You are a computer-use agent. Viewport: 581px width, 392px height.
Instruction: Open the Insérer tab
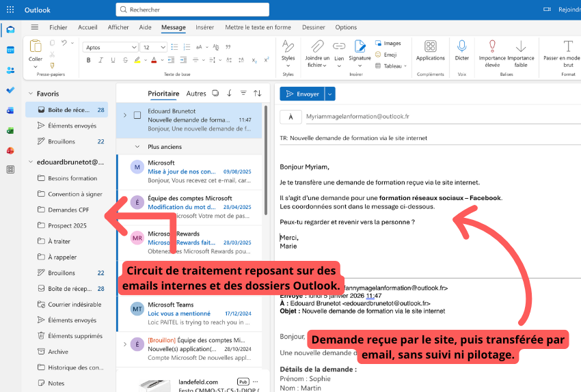pyautogui.click(x=204, y=27)
